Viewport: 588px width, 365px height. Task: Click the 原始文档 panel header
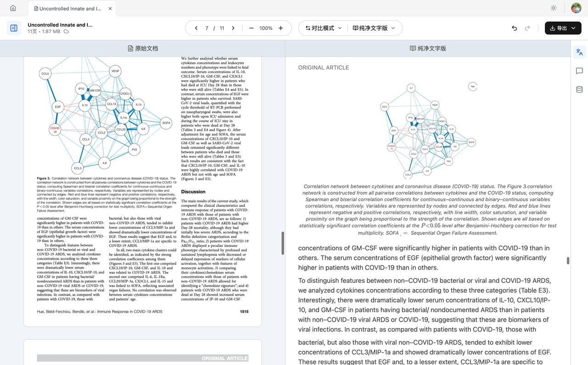(x=142, y=48)
